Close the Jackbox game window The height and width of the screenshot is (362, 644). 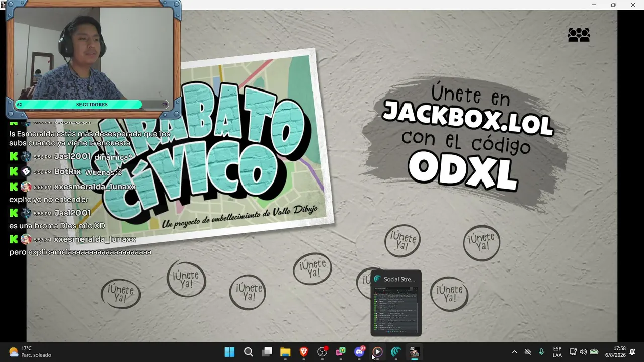coord(633,5)
